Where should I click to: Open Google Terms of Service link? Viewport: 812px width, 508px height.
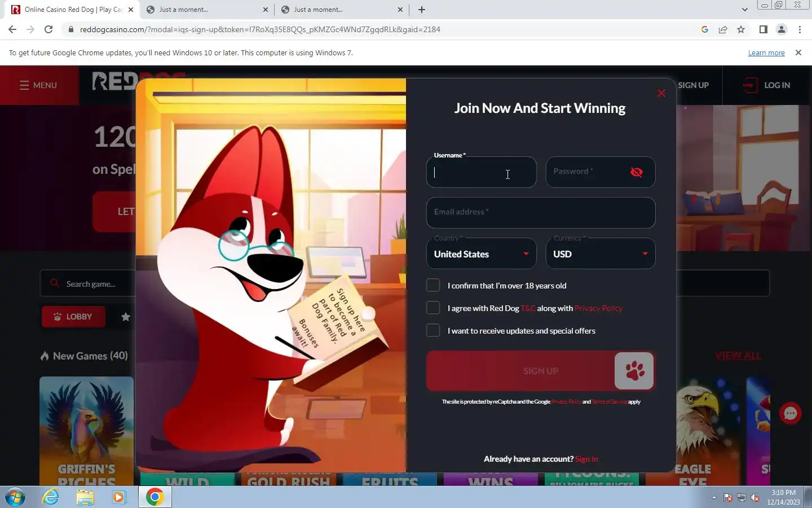click(x=609, y=402)
